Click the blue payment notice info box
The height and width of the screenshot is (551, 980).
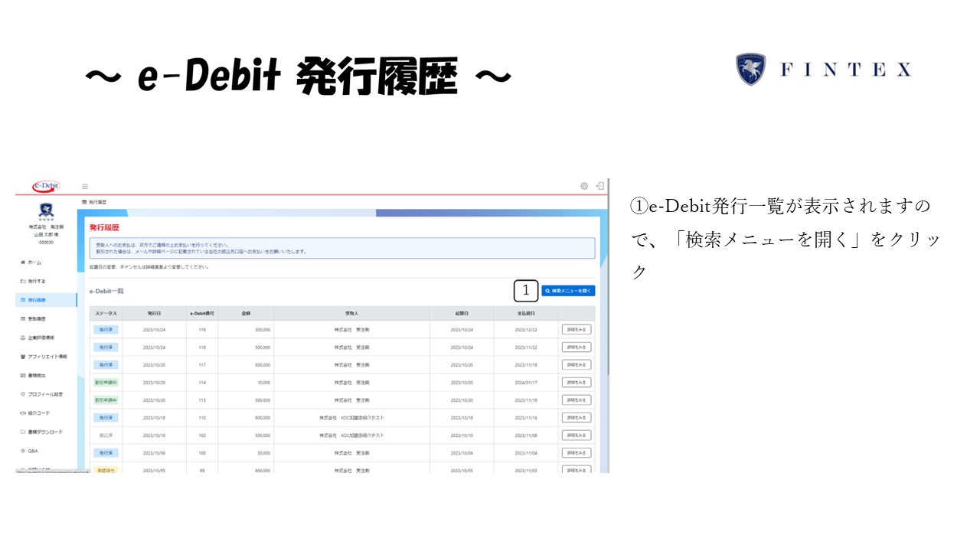point(342,248)
